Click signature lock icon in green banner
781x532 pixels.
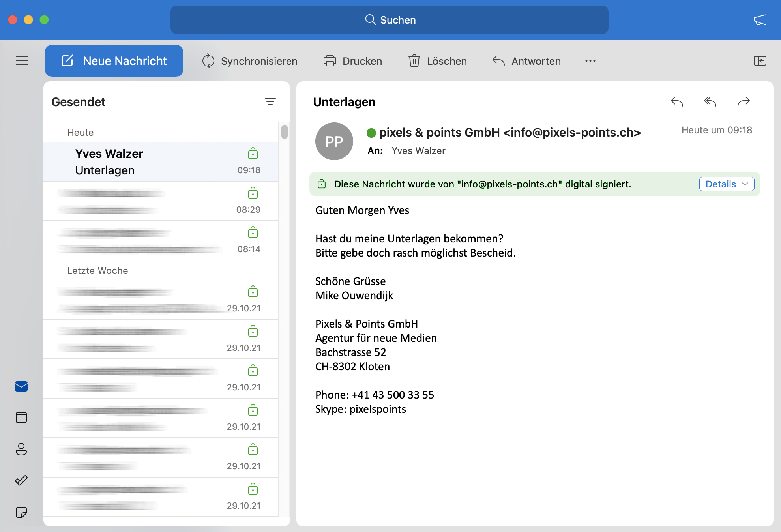click(322, 184)
